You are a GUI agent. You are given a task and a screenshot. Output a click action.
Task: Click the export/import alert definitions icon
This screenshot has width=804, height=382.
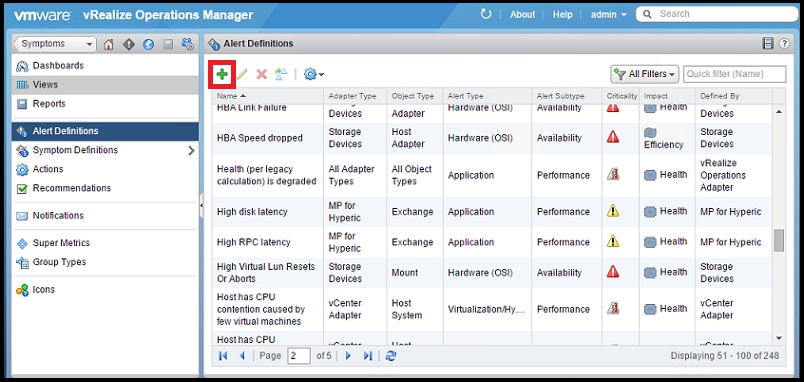pos(281,74)
